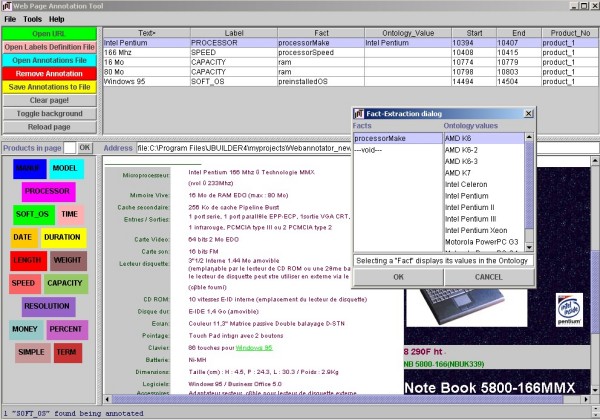Image resolution: width=600 pixels, height=420 pixels.
Task: Click Open Annotations File button
Action: click(x=48, y=60)
